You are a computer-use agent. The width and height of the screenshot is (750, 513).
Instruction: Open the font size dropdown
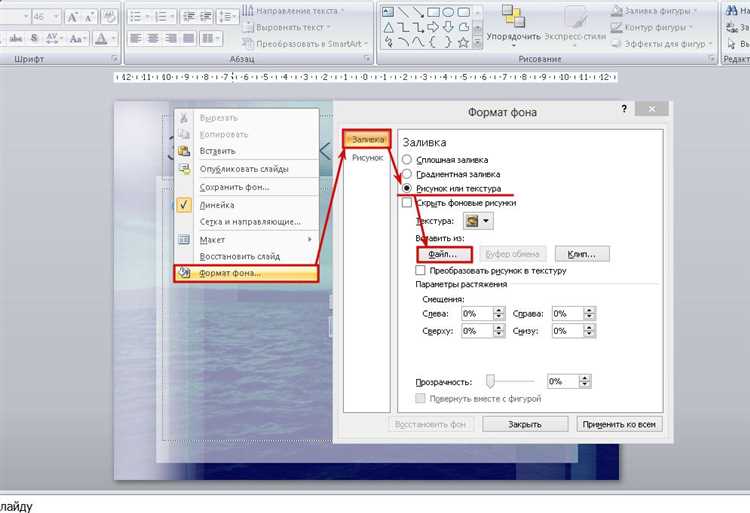(56, 17)
